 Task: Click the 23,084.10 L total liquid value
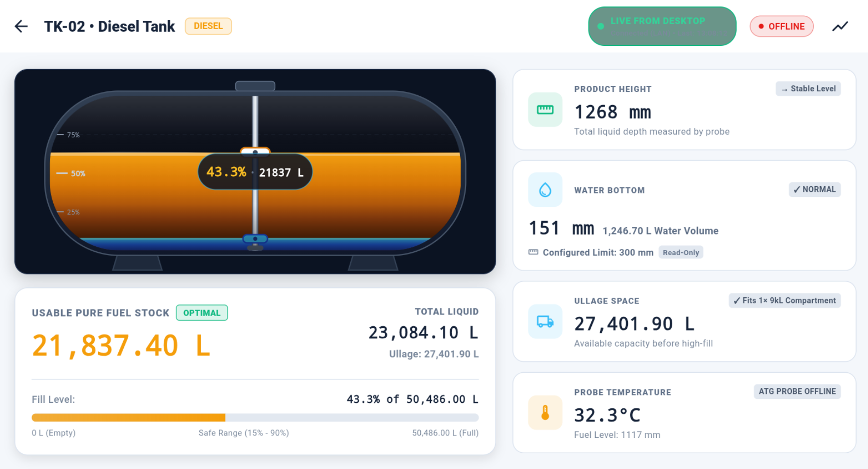click(x=424, y=333)
